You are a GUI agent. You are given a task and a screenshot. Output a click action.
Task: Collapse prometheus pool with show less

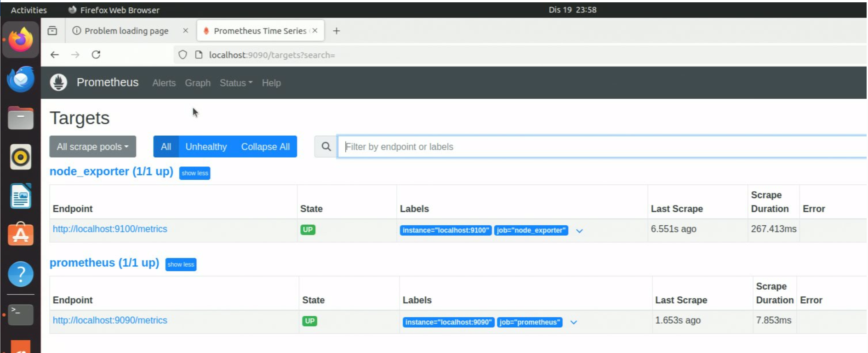(181, 264)
